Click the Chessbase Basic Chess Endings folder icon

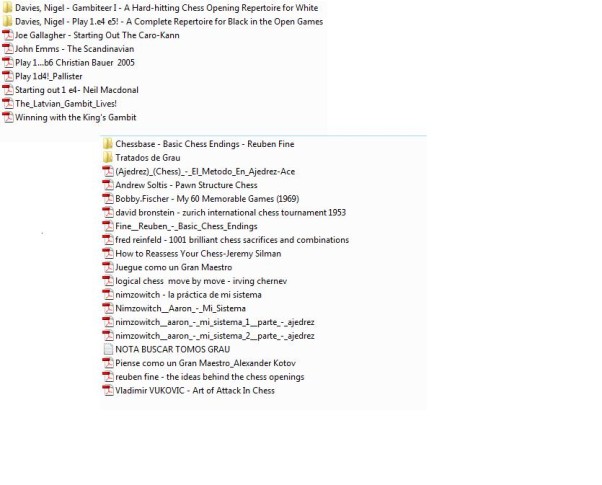pyautogui.click(x=108, y=144)
